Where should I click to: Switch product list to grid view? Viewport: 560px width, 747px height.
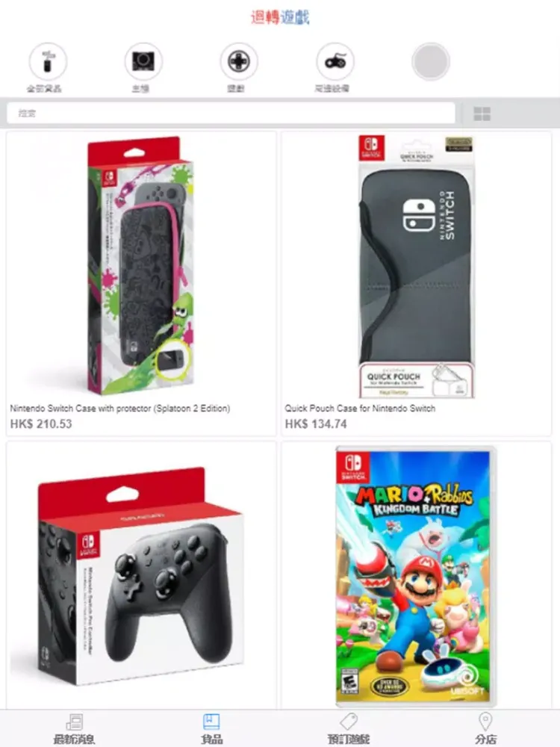click(x=482, y=114)
